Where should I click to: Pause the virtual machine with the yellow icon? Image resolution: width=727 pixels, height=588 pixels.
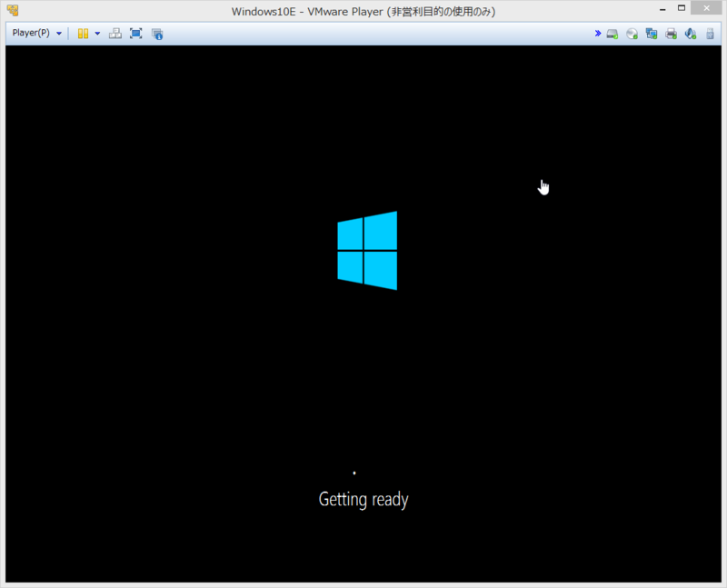coord(83,34)
